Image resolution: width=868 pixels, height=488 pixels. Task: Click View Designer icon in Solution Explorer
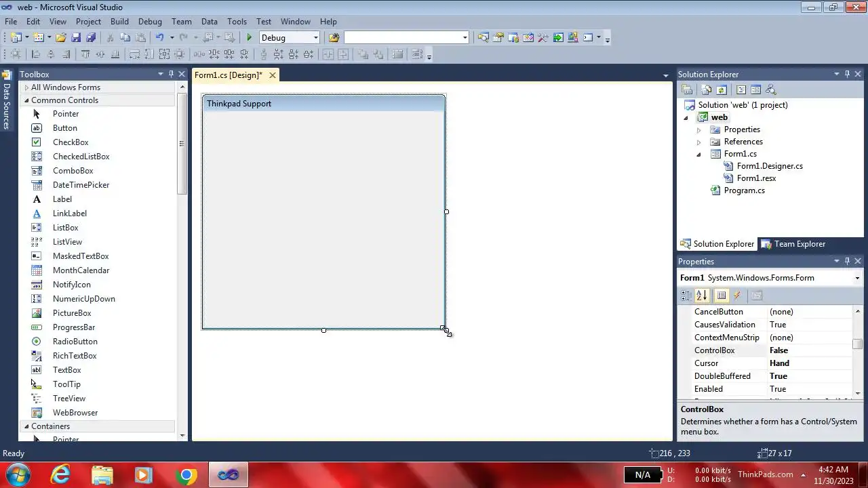755,89
